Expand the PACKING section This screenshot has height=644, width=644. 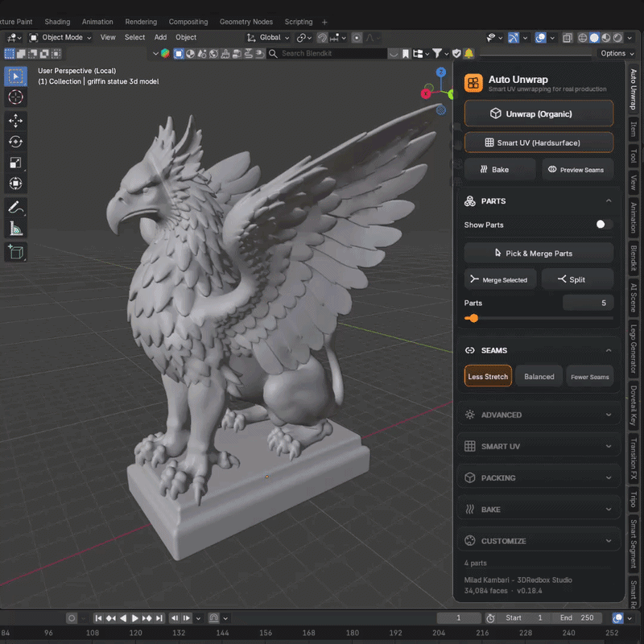click(539, 477)
